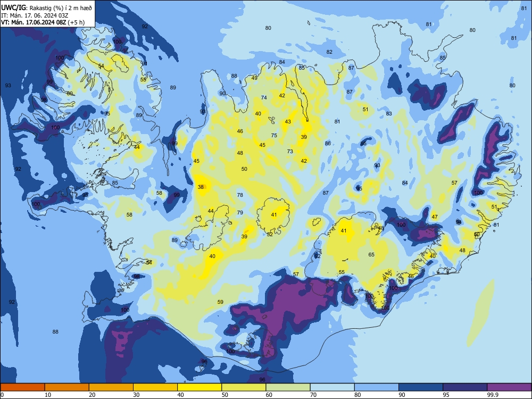Click the '47' humidity value on the map
The height and width of the screenshot is (399, 532).
435,217
